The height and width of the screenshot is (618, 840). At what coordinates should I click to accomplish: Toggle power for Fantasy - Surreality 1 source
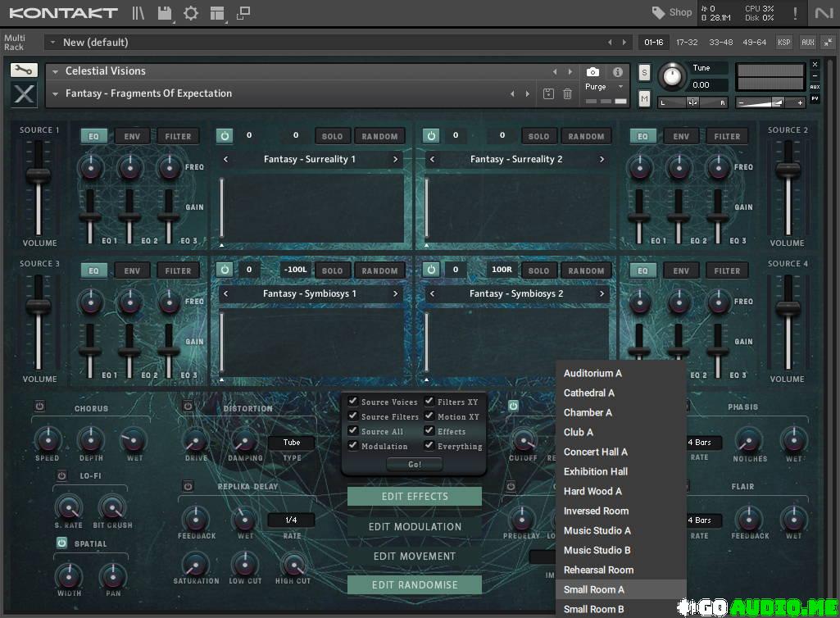[225, 135]
